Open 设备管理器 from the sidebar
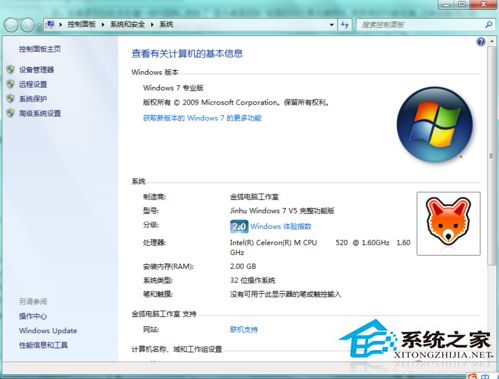The image size is (499, 379). point(36,70)
